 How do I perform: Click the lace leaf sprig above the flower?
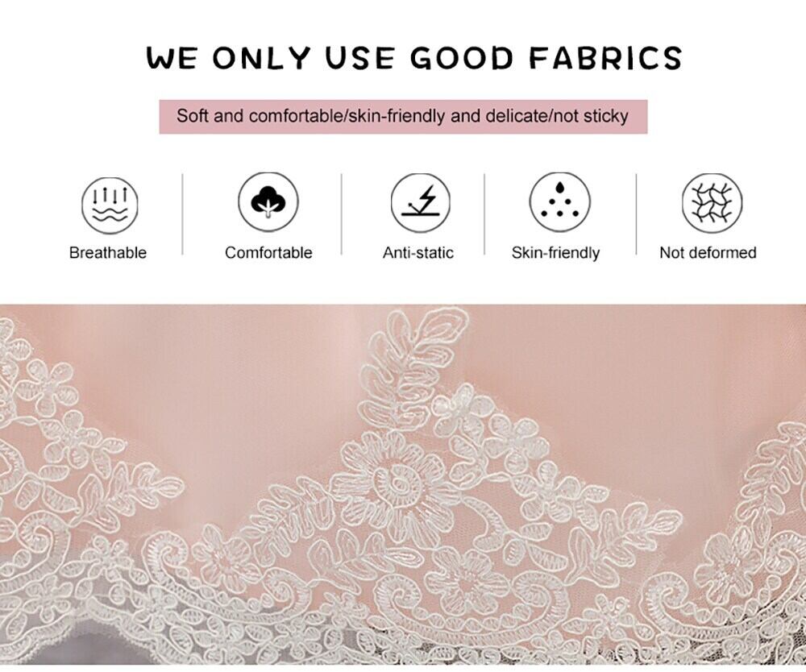(411, 359)
